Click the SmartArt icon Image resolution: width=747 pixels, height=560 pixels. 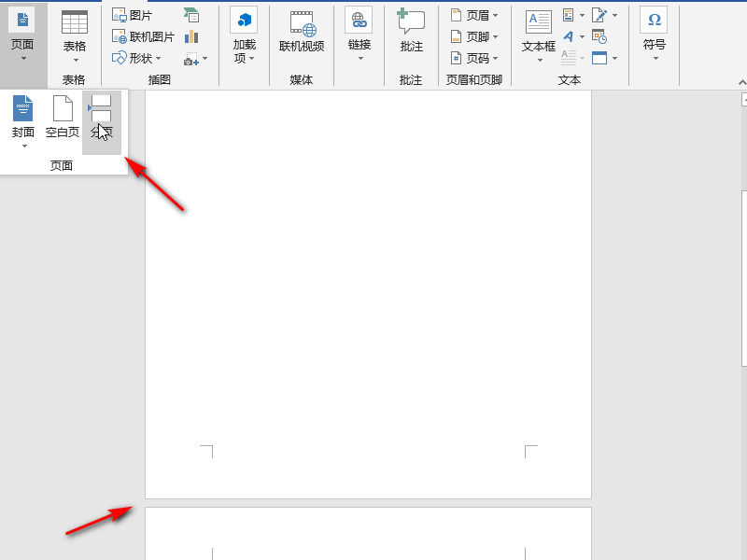[191, 15]
